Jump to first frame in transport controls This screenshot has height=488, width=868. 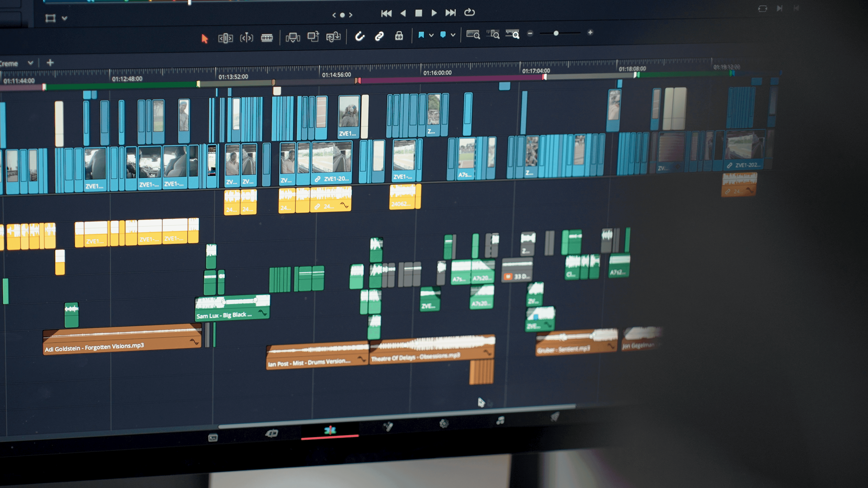coord(387,13)
